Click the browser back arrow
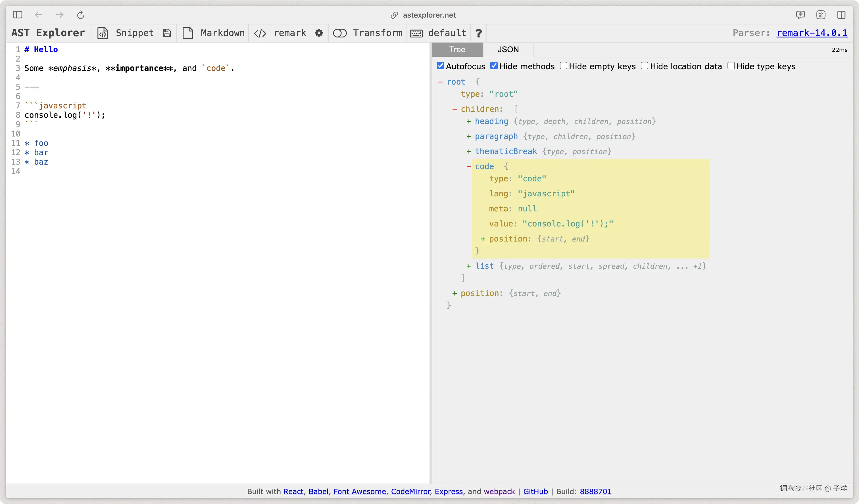This screenshot has height=504, width=859. pos(39,15)
